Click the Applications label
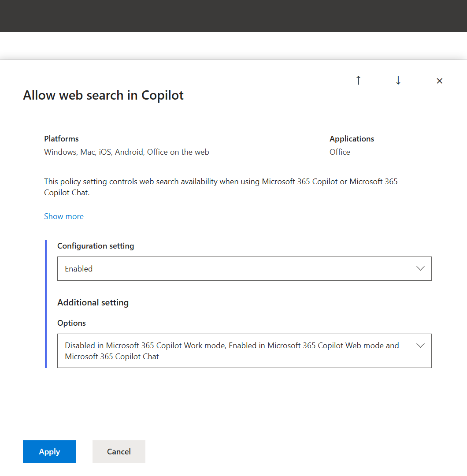The width and height of the screenshot is (467, 476). coord(352,139)
